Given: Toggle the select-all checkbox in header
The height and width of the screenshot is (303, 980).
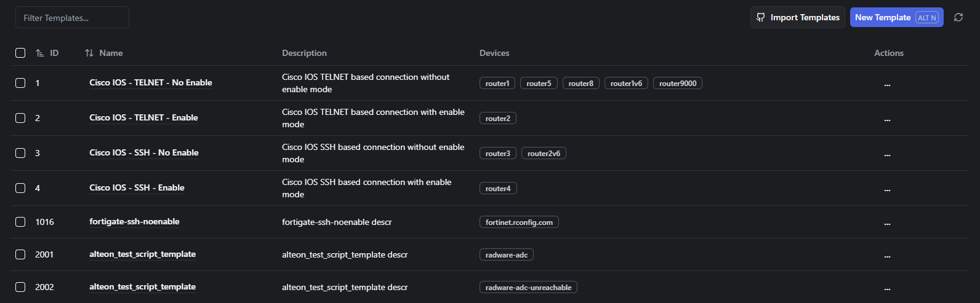Looking at the screenshot, I should click(x=20, y=53).
